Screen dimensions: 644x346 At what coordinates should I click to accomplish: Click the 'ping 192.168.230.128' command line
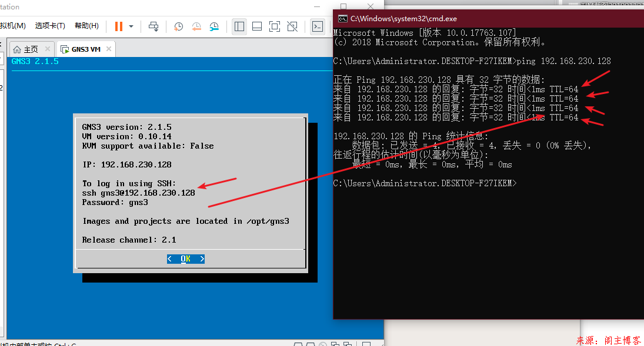[x=472, y=61]
